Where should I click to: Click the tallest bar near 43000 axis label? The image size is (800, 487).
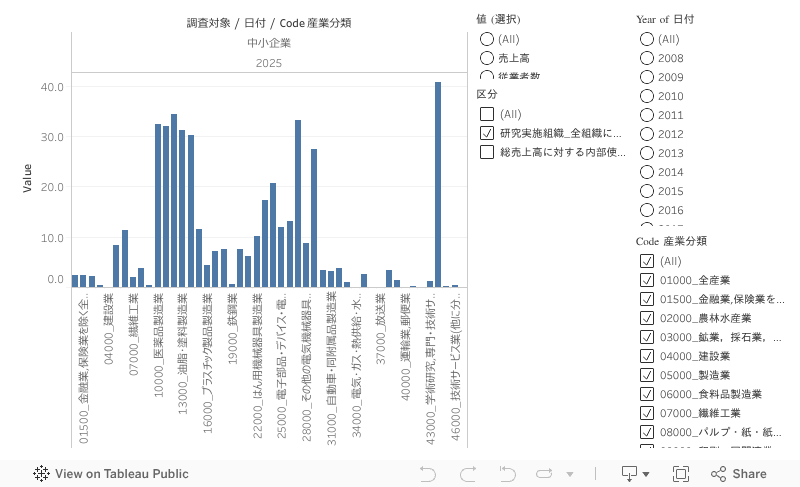(x=438, y=185)
